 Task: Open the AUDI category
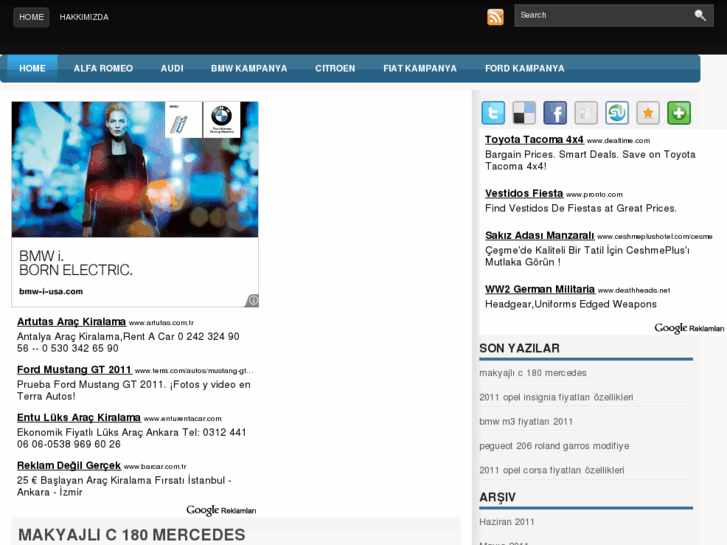[x=172, y=68]
